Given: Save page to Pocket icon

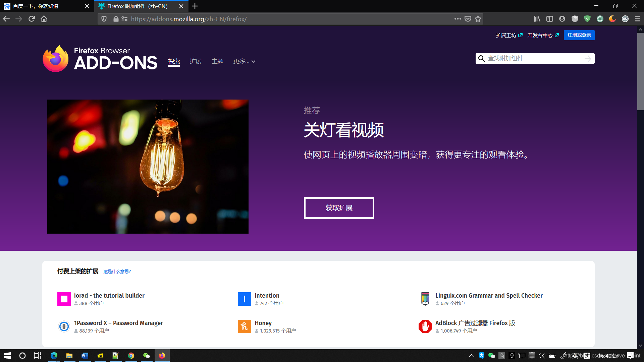Looking at the screenshot, I should (468, 19).
